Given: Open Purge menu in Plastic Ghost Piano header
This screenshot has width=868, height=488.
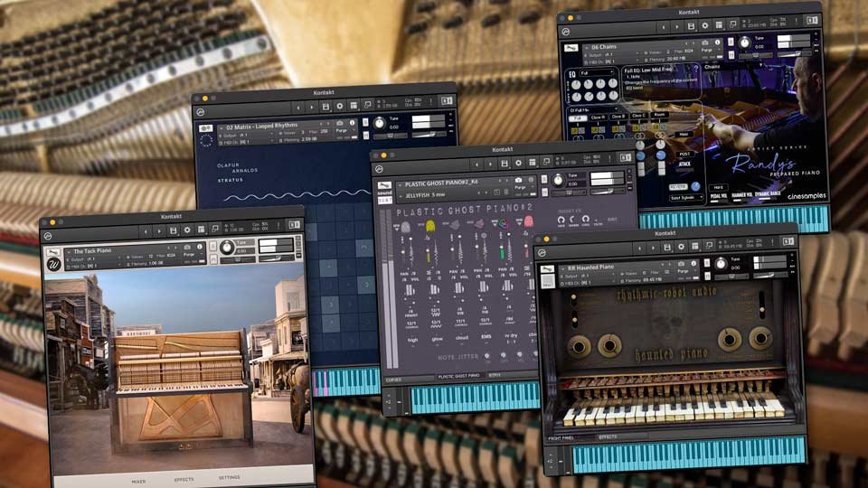Looking at the screenshot, I should [522, 187].
